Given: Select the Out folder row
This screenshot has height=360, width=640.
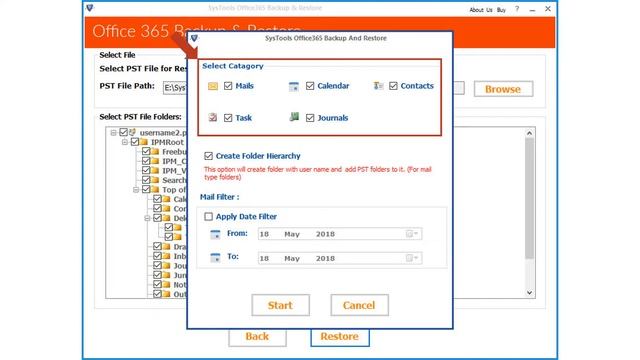Looking at the screenshot, I should pyautogui.click(x=170, y=294).
